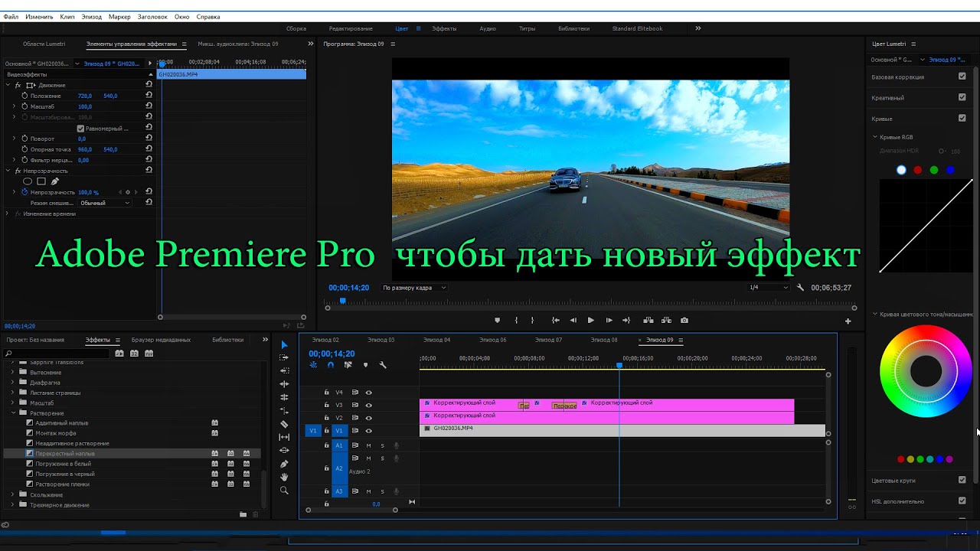This screenshot has height=551, width=980.
Task: Disable Basic Correction in Lumetri
Action: (x=962, y=77)
